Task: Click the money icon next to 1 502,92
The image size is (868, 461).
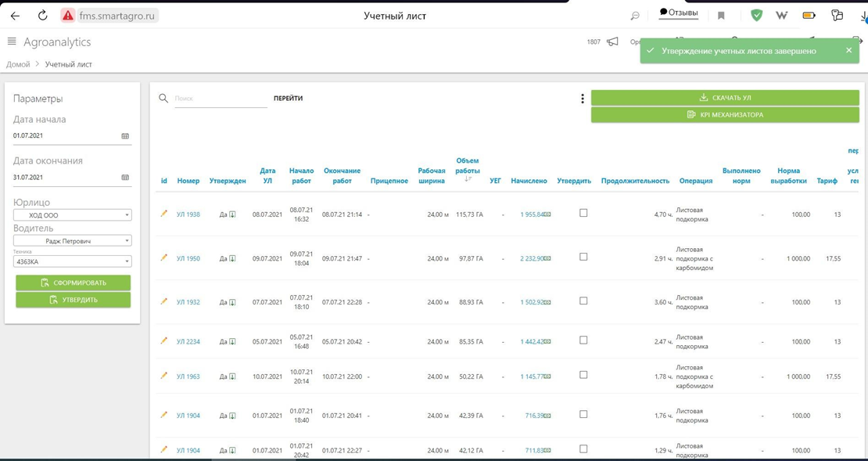Action: [547, 302]
